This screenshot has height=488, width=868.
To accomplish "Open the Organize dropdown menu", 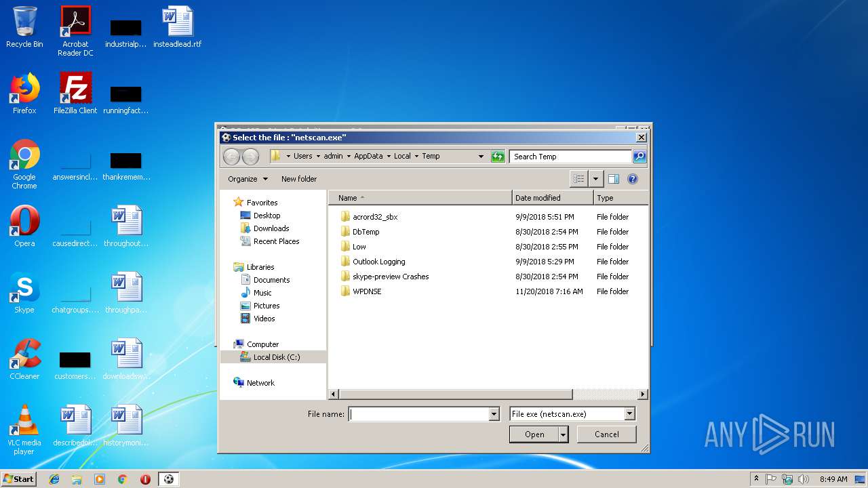I will point(248,179).
